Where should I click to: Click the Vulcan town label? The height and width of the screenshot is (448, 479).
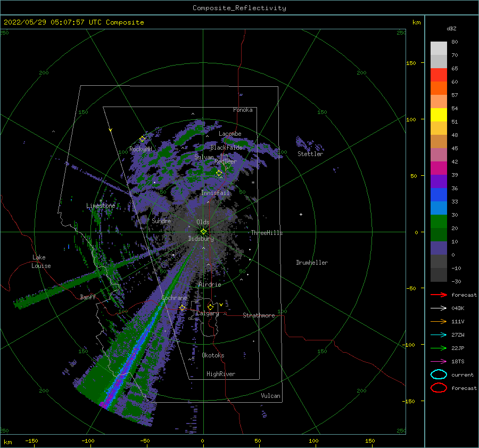(x=271, y=396)
